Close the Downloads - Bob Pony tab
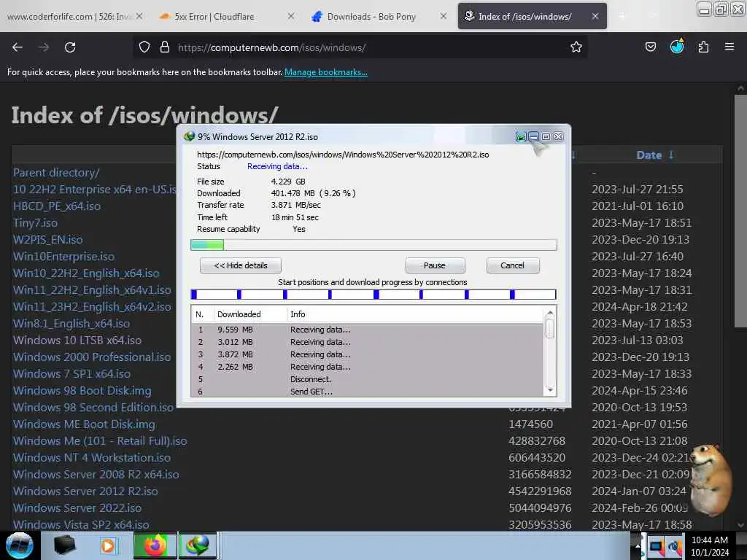The width and height of the screenshot is (747, 560). 444,16
